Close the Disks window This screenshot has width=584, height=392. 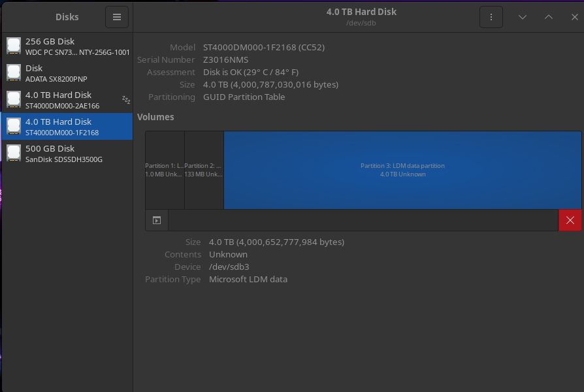point(574,17)
